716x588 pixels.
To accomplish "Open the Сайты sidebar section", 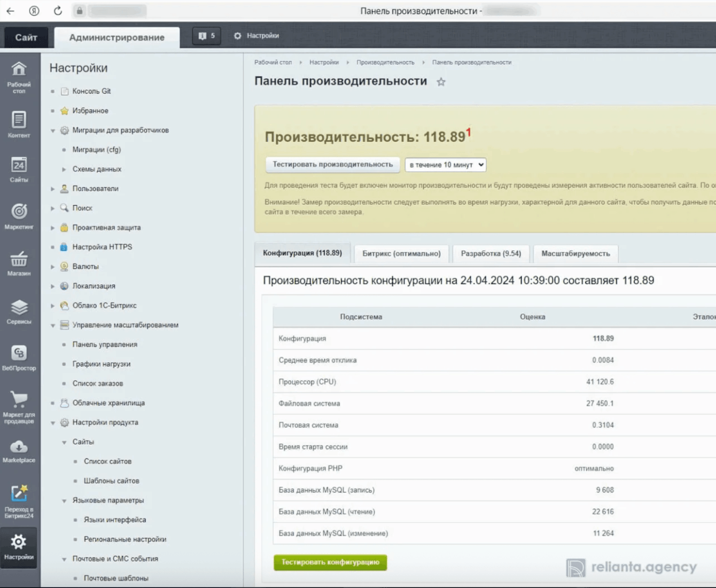I will coord(19,169).
